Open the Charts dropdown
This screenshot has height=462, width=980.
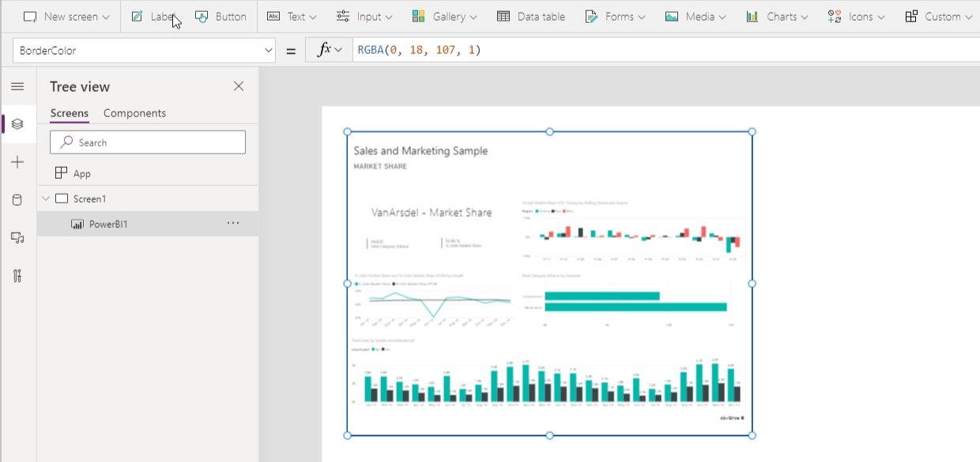click(x=777, y=17)
